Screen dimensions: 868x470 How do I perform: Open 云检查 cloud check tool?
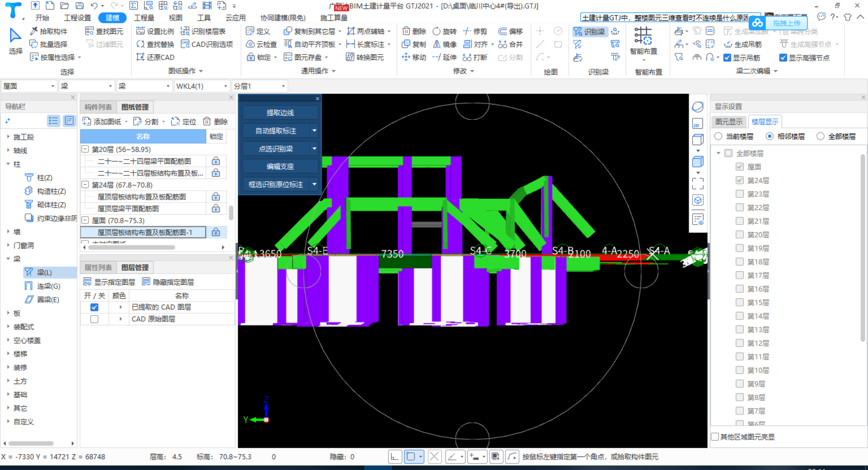[x=261, y=44]
